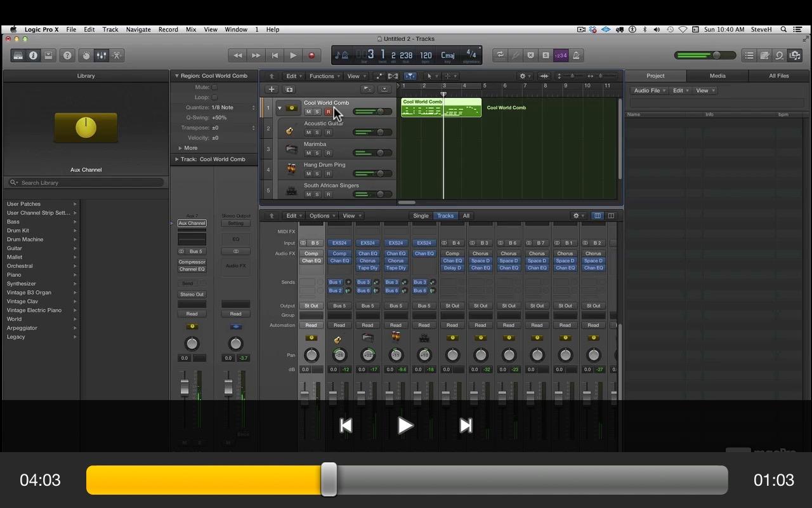Toggle the Mixer button in the control bar

click(x=101, y=55)
